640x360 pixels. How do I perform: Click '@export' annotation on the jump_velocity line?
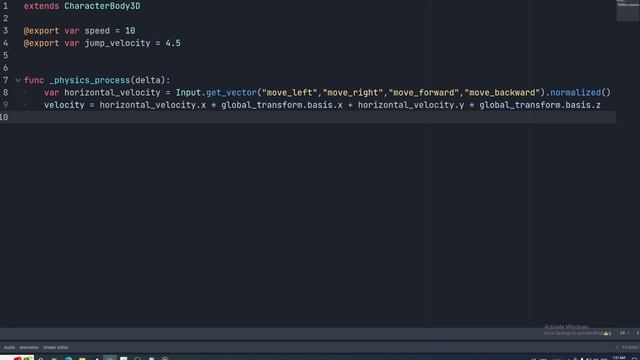point(41,43)
